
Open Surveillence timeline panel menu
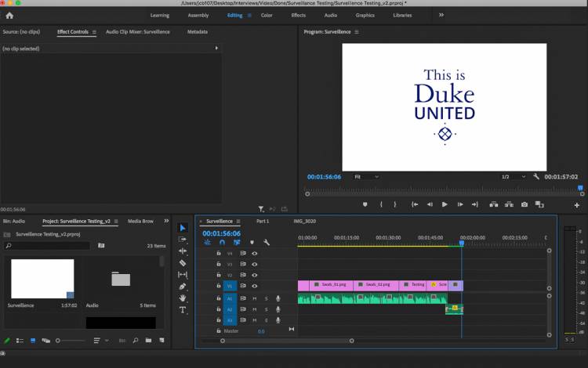238,222
